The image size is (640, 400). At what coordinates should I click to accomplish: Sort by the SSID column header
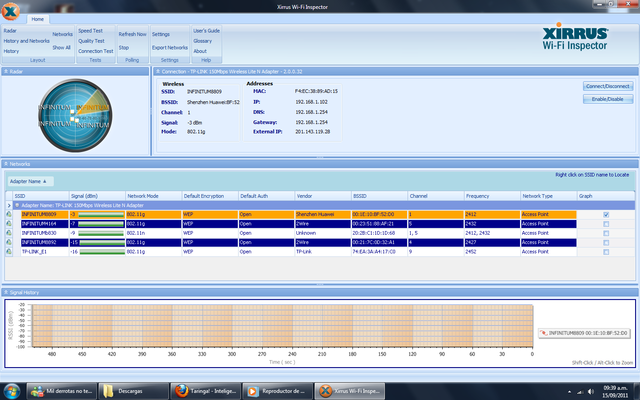tap(40, 196)
